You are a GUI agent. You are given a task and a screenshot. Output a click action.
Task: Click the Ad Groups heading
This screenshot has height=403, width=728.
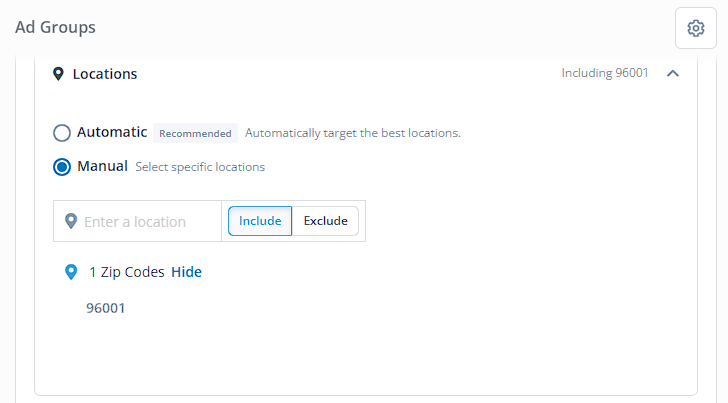coord(55,27)
